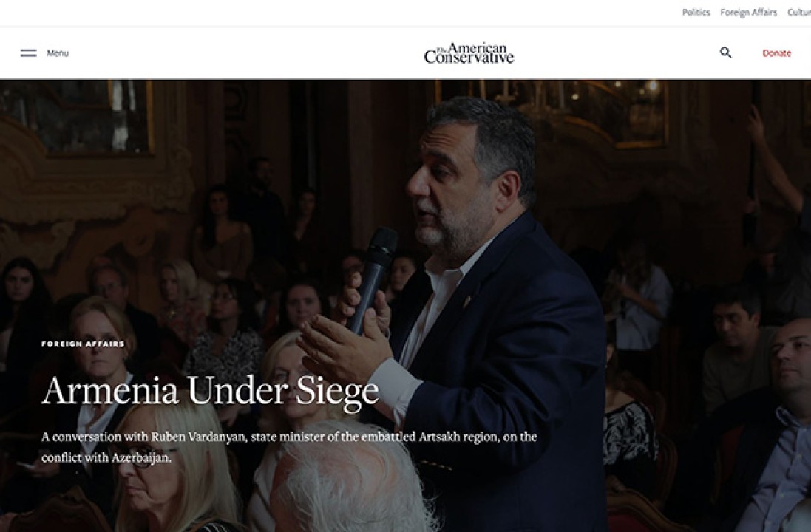This screenshot has width=811, height=532.
Task: Select Politics in the top navigation
Action: coord(696,12)
